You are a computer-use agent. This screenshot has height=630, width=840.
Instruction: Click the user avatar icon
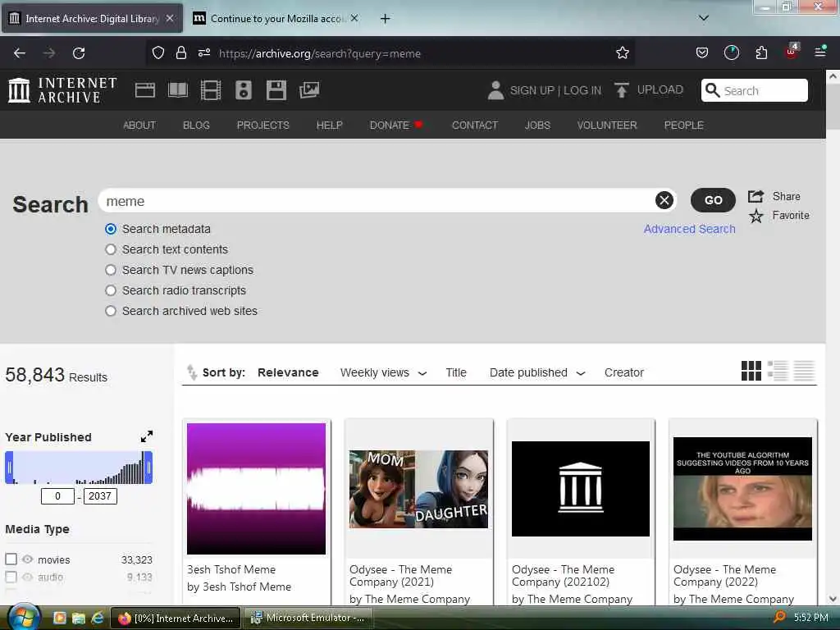(x=495, y=90)
